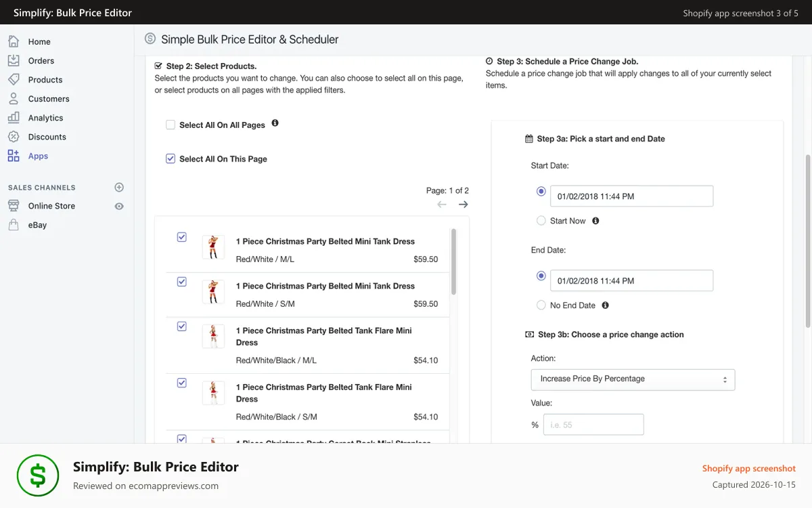
Task: Click info icon next to Select All On All Pages
Action: (275, 123)
